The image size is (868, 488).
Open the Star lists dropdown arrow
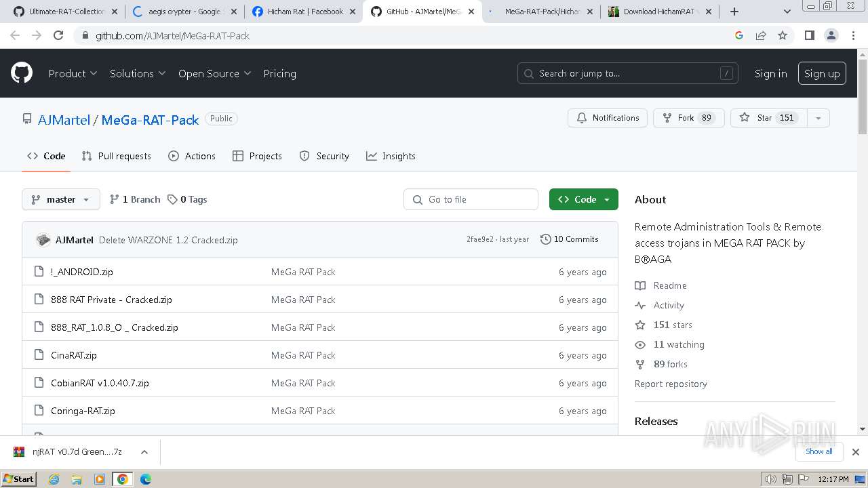818,118
